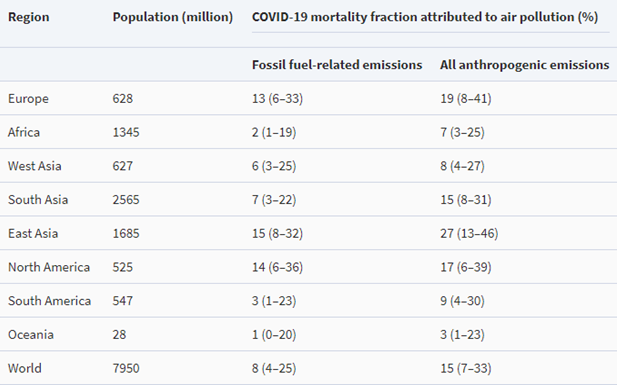Click the Europe row label
The height and width of the screenshot is (386, 617).
pos(28,99)
